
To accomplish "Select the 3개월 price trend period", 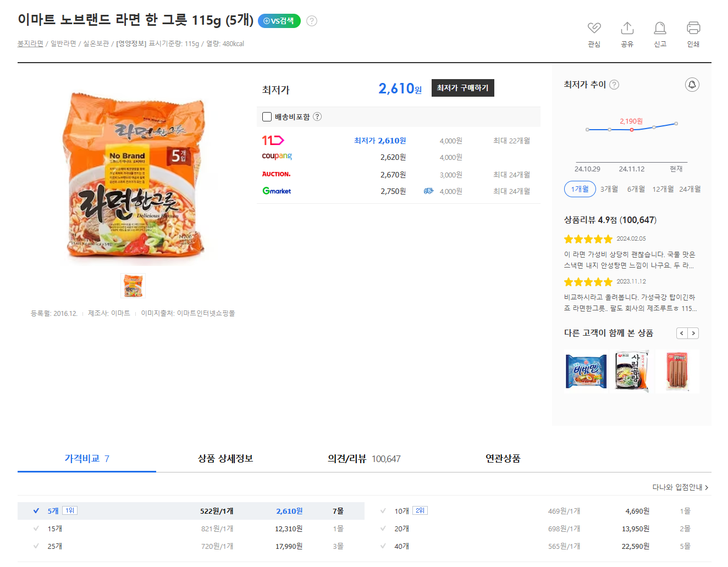I will click(x=609, y=189).
